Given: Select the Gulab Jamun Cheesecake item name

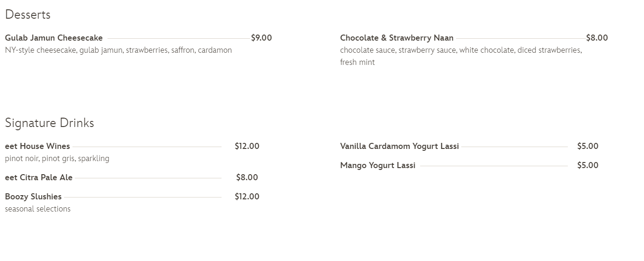Looking at the screenshot, I should pyautogui.click(x=54, y=38).
